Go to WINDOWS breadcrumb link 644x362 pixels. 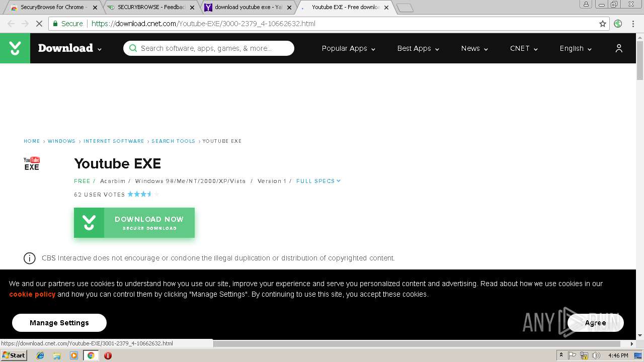[61, 141]
